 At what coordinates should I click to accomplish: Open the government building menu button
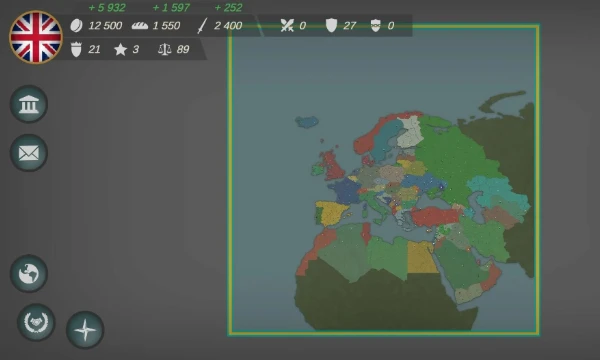click(29, 104)
